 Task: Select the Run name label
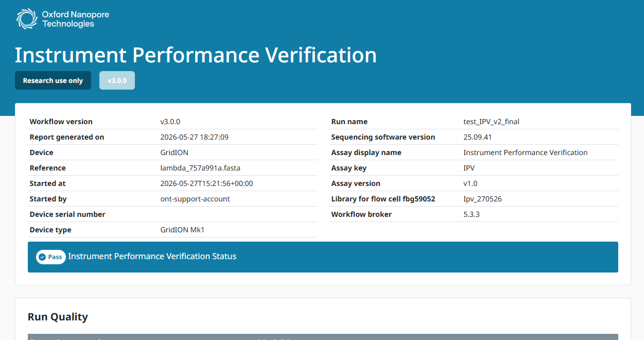tap(350, 122)
